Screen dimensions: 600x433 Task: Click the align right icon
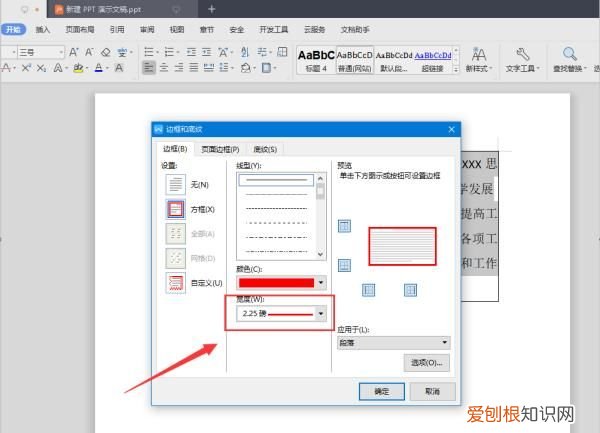tap(179, 68)
